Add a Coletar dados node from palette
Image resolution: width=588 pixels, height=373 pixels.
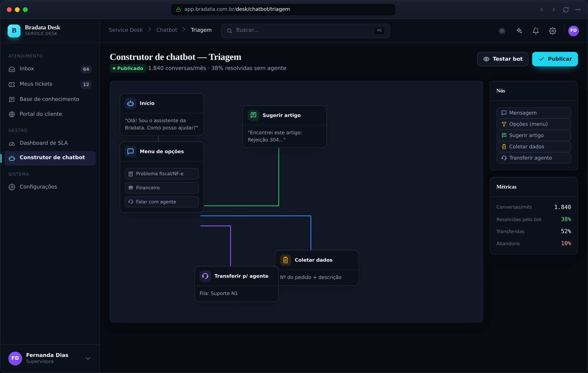tap(534, 147)
